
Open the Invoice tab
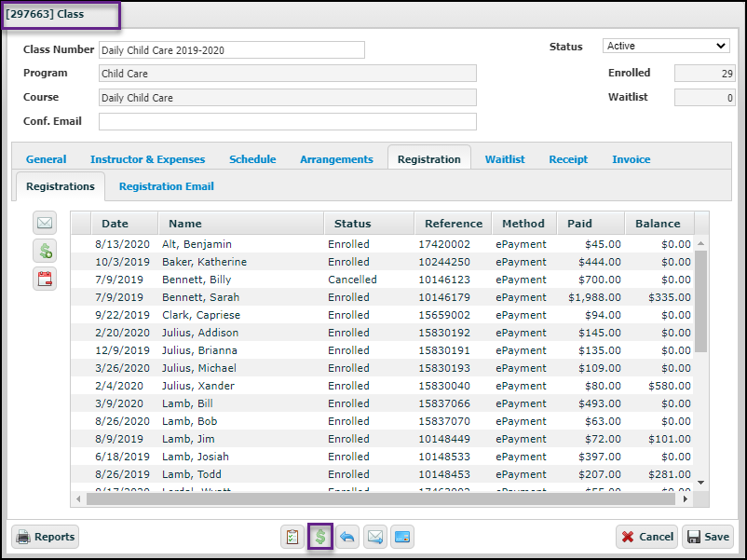[x=632, y=159]
